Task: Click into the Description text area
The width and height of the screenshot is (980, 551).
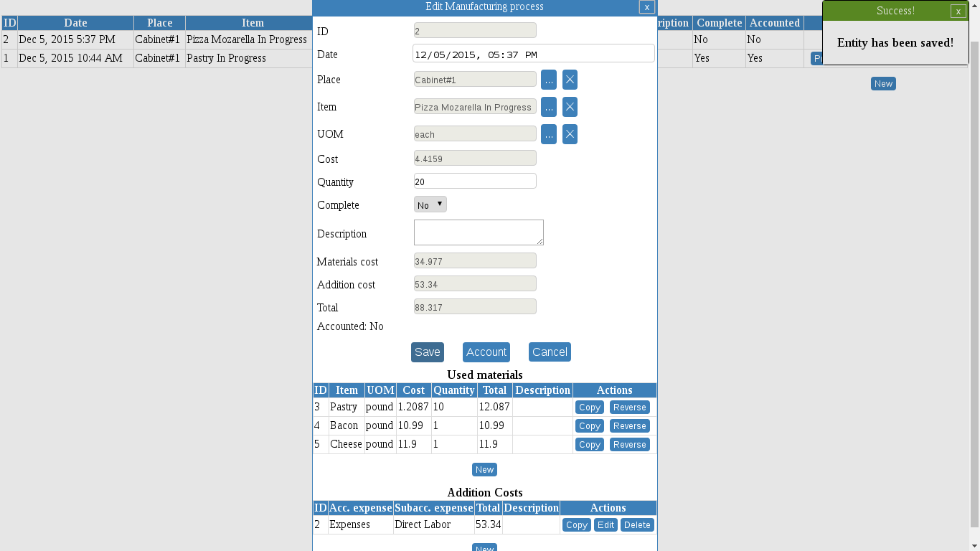Action: click(478, 232)
